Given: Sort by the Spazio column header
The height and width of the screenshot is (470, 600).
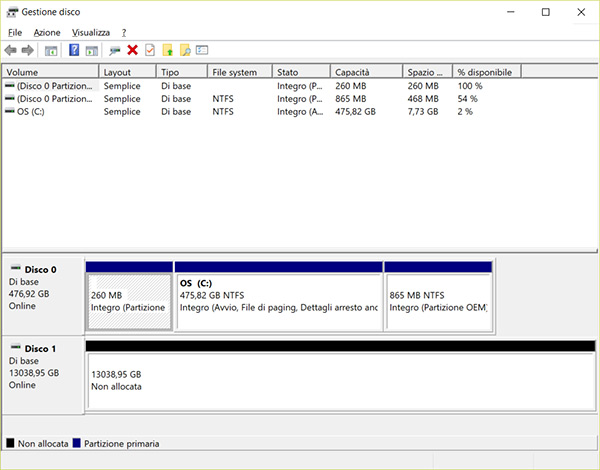Looking at the screenshot, I should click(427, 72).
